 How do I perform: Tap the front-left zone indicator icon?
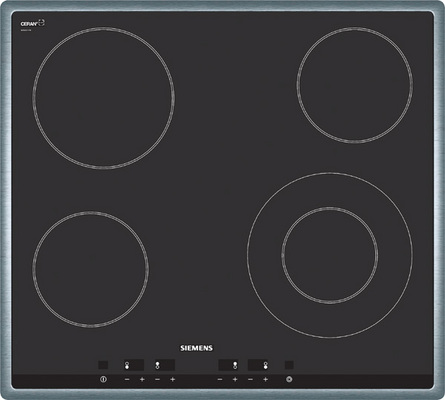pos(127,365)
